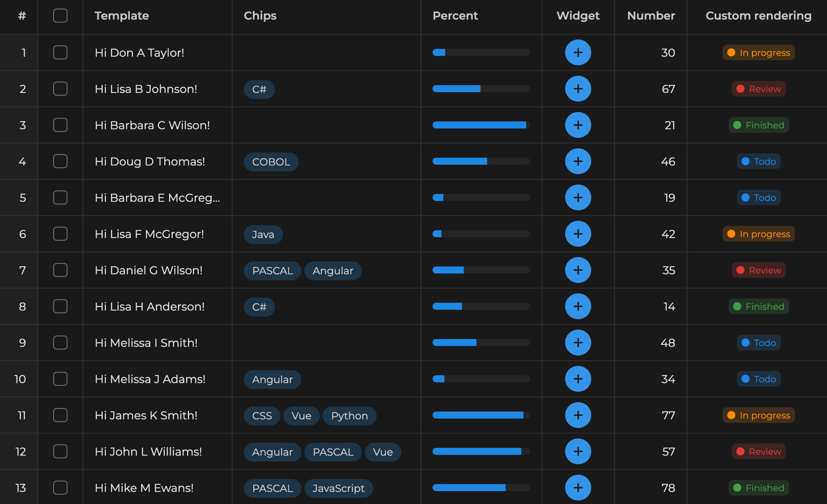Click the plus widget in row 4
Viewport: 827px width, 504px height.
tap(578, 161)
